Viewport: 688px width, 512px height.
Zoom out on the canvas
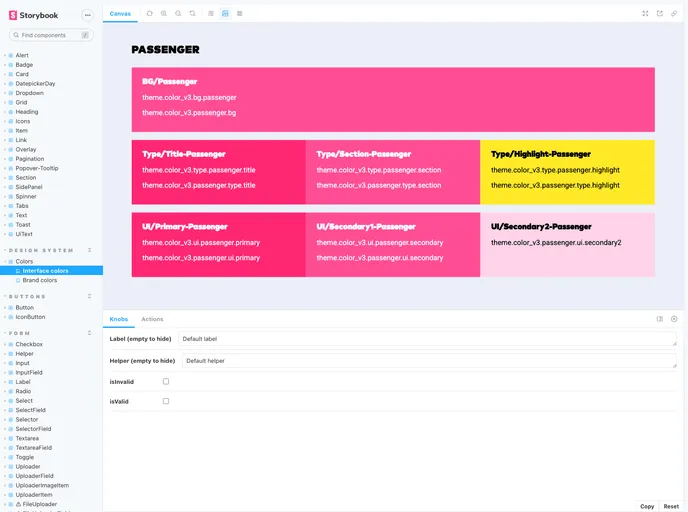[178, 14]
